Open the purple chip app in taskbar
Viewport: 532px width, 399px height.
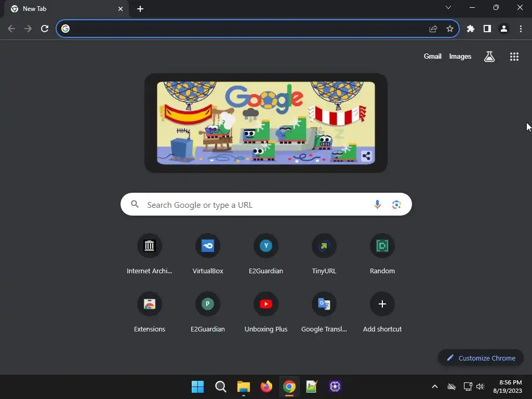coord(335,387)
